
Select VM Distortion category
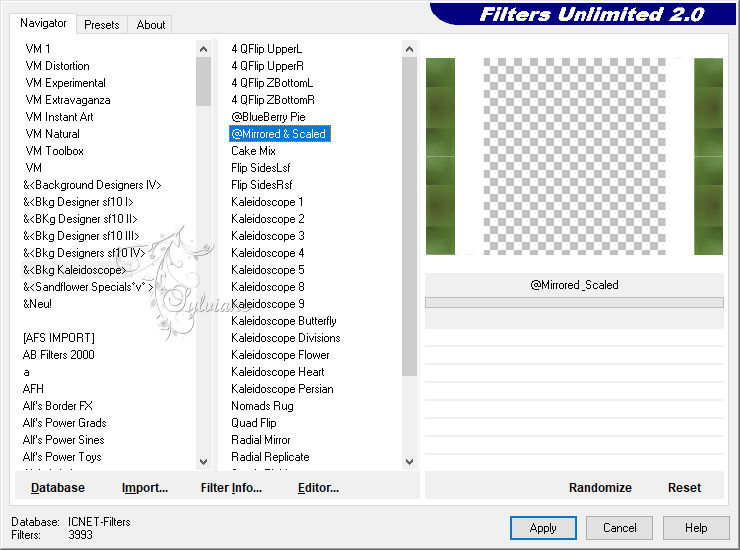[x=57, y=66]
